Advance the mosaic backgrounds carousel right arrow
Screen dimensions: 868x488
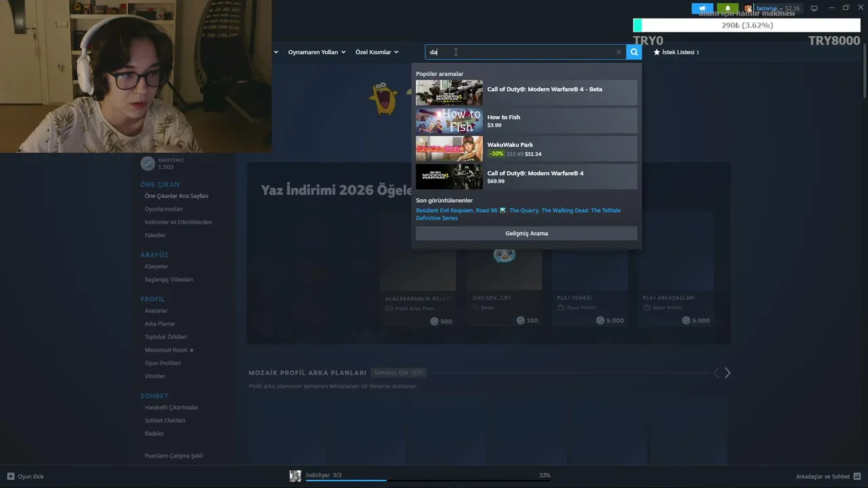coord(728,373)
